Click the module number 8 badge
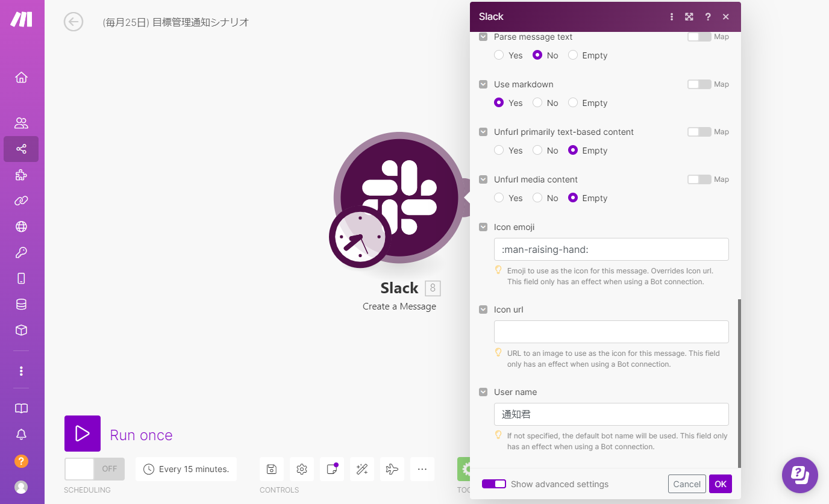Screen dimensions: 829x504 [433, 288]
